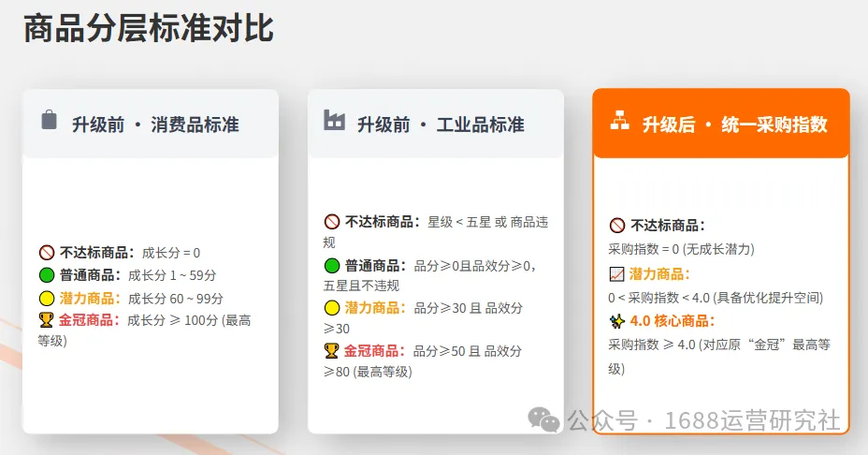The height and width of the screenshot is (455, 868).
Task: Select header text 升级后 · 统一采购指数
Action: [734, 125]
